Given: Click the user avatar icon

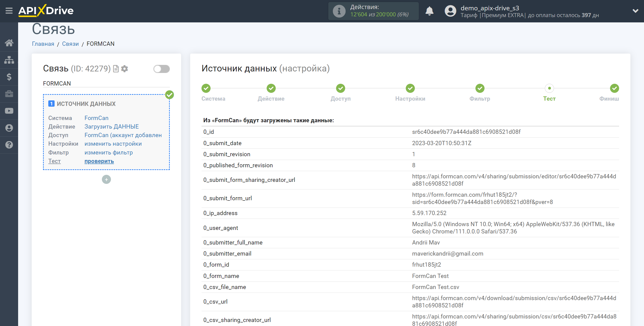Looking at the screenshot, I should tap(450, 11).
